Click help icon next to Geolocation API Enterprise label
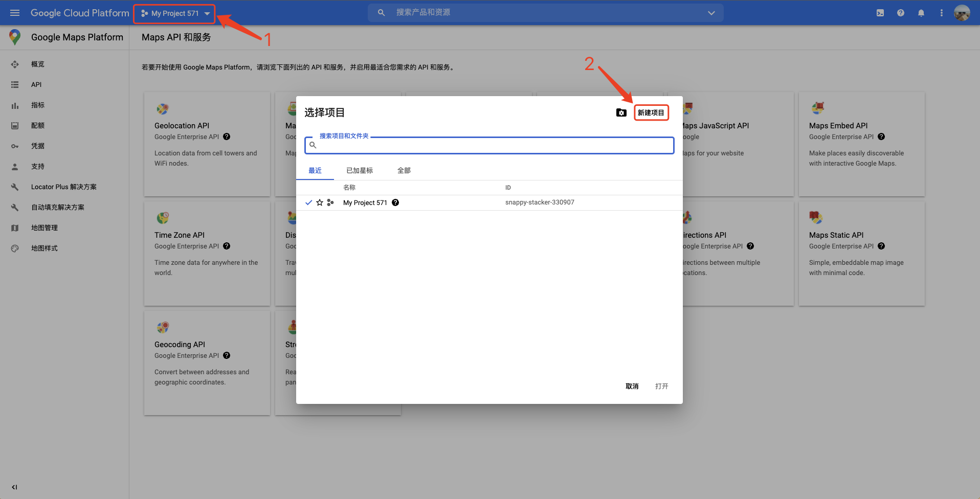The height and width of the screenshot is (499, 980). (227, 137)
